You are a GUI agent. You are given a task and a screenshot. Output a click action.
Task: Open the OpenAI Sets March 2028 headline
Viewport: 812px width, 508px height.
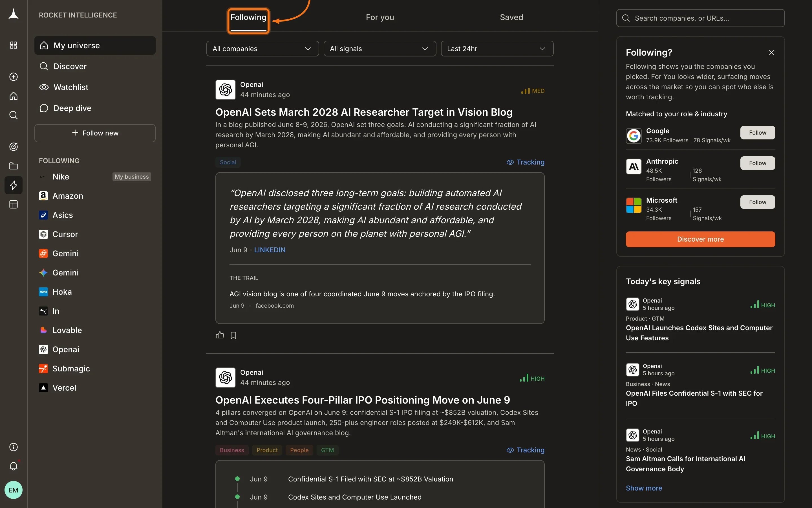(x=364, y=112)
